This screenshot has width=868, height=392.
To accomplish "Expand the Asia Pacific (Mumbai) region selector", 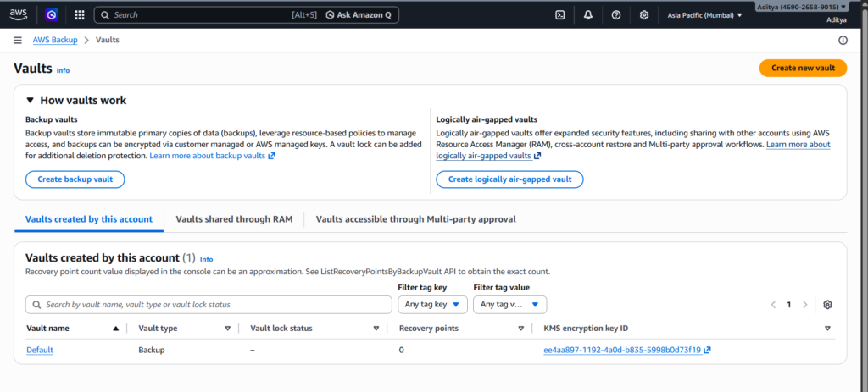I will (704, 15).
